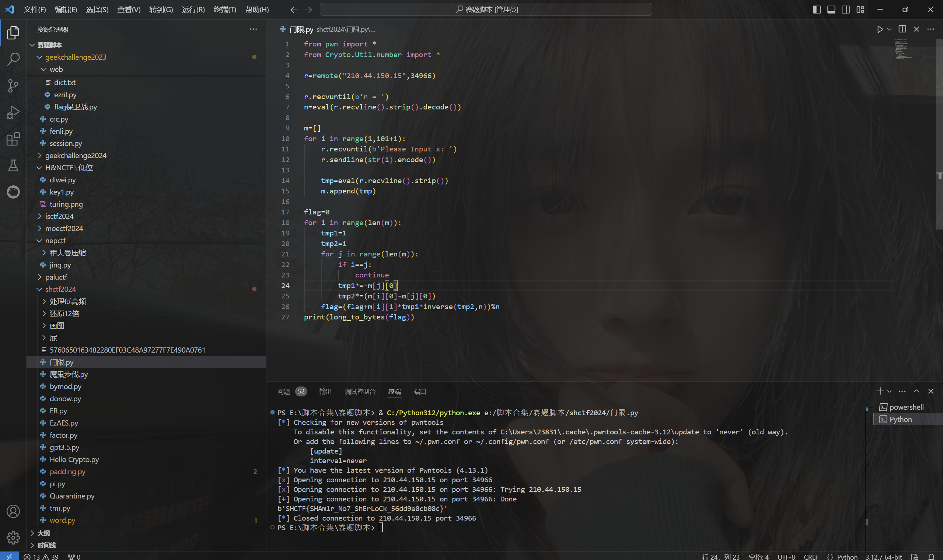Open new terminal launch profile dropdown
Viewport: 943px width, 560px height.
tap(890, 391)
